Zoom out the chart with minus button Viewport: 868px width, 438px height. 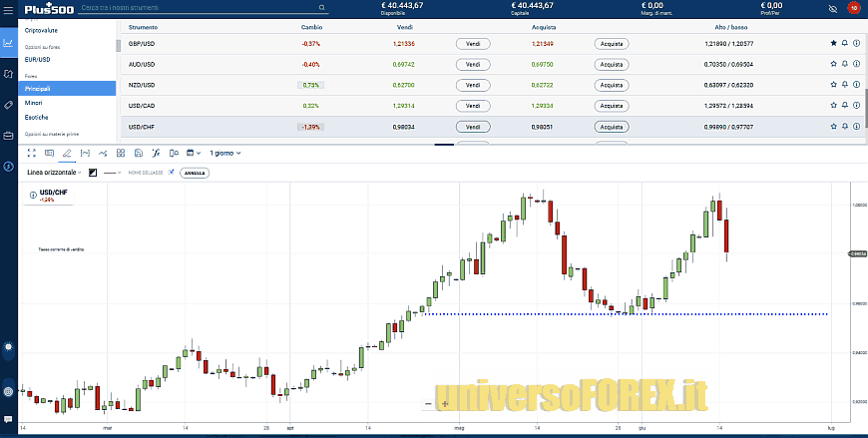pos(428,404)
